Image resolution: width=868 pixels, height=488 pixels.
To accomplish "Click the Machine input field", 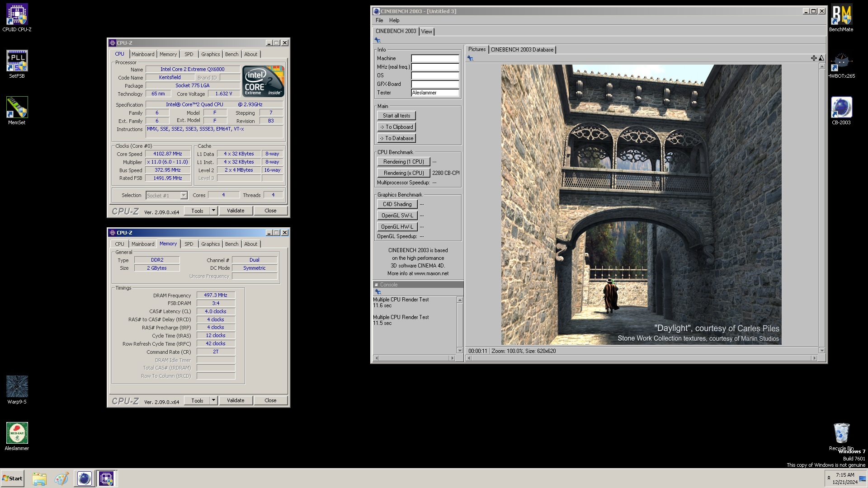I will pyautogui.click(x=435, y=58).
